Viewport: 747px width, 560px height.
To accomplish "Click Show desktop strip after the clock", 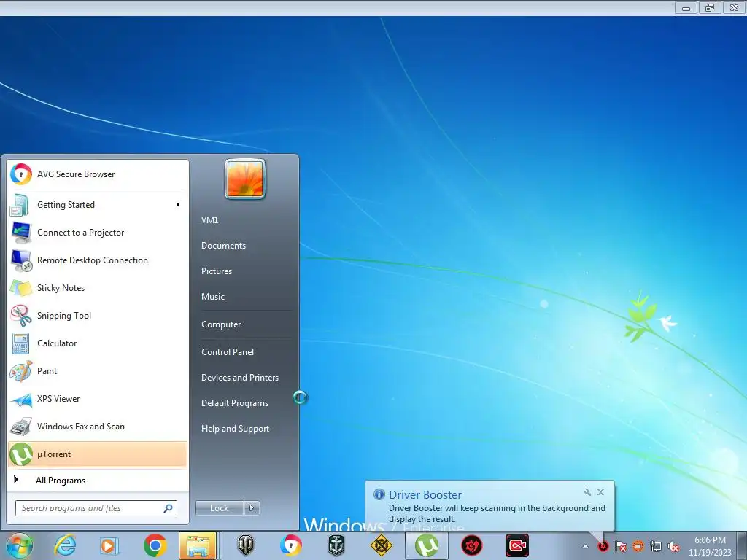I will point(742,545).
